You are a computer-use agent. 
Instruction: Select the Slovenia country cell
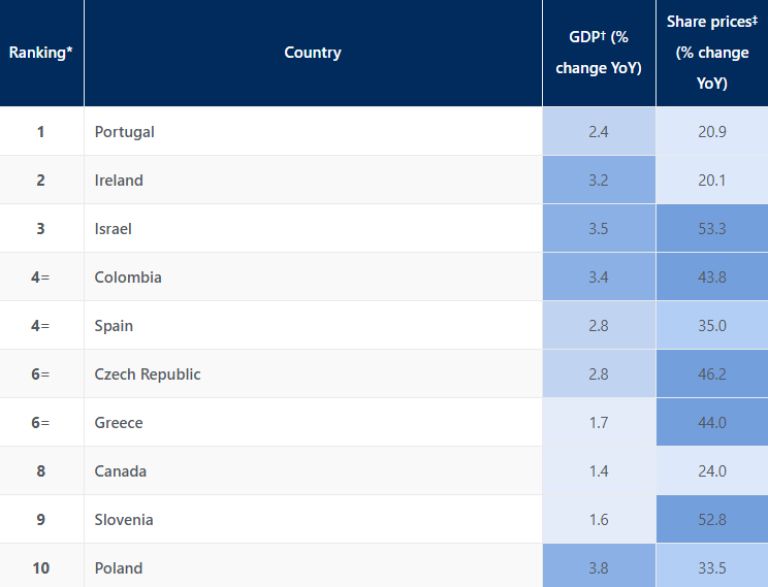pos(124,520)
